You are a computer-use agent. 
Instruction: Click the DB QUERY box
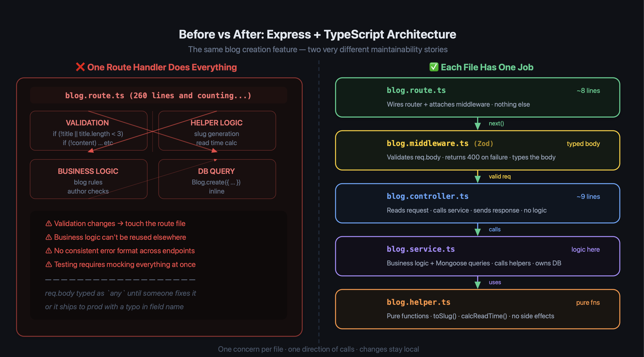point(217,179)
